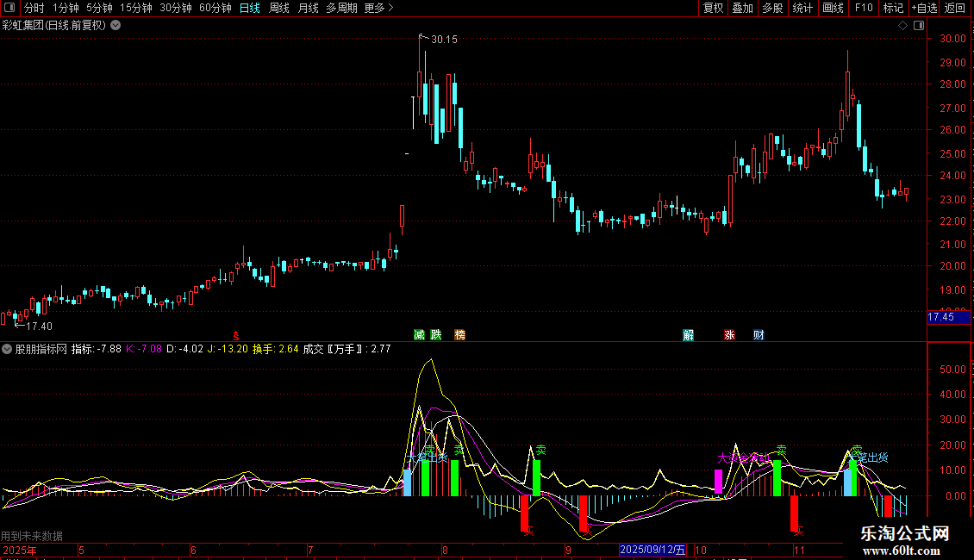Click the D: -4.02 indicator value
This screenshot has height=560, width=974.
click(184, 349)
